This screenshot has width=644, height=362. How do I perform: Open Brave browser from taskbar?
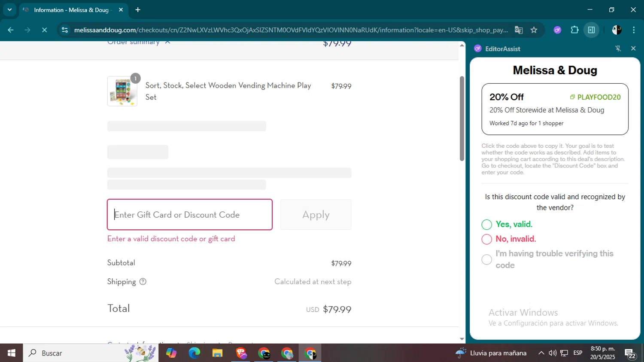[241, 353]
